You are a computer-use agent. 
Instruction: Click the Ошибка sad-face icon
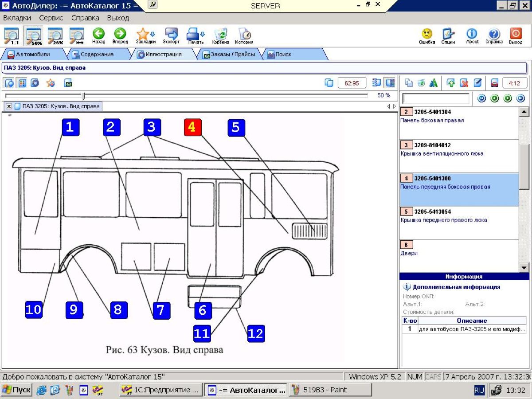(426, 34)
